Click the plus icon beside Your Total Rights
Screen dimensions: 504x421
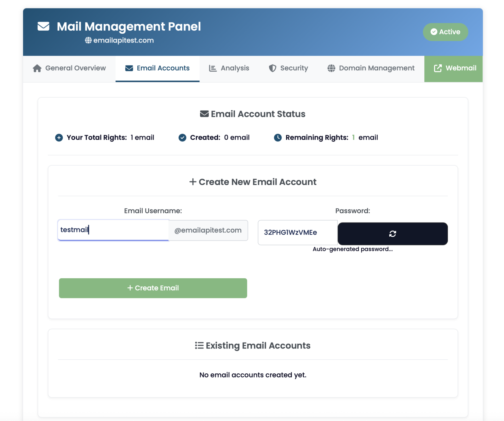click(x=59, y=138)
